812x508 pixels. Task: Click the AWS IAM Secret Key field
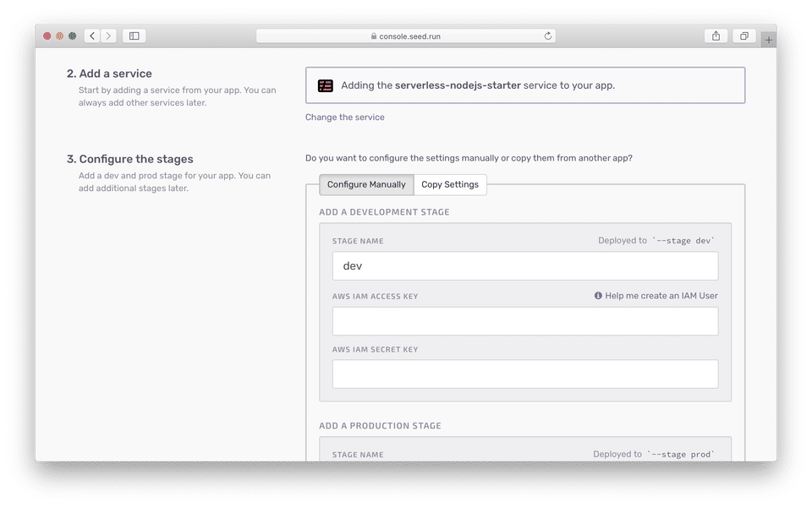click(x=525, y=374)
